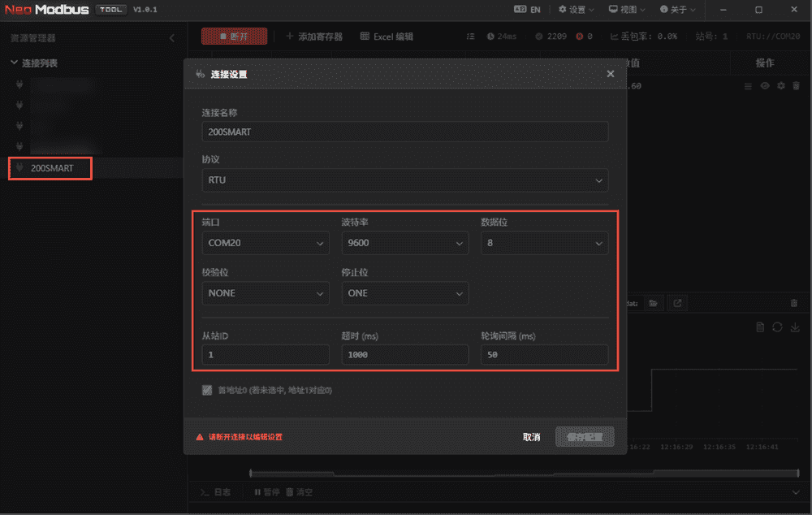
Task: Open the protocol RTU dropdown
Action: coord(404,180)
